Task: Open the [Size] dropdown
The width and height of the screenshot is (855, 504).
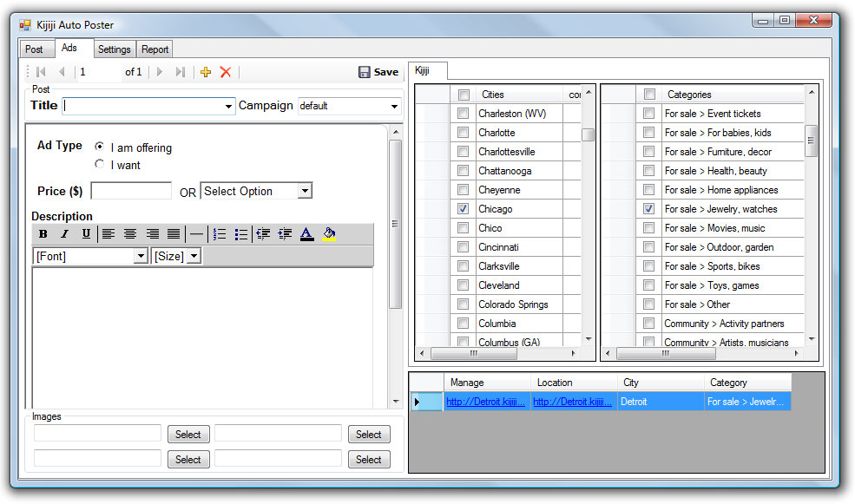Action: [194, 256]
